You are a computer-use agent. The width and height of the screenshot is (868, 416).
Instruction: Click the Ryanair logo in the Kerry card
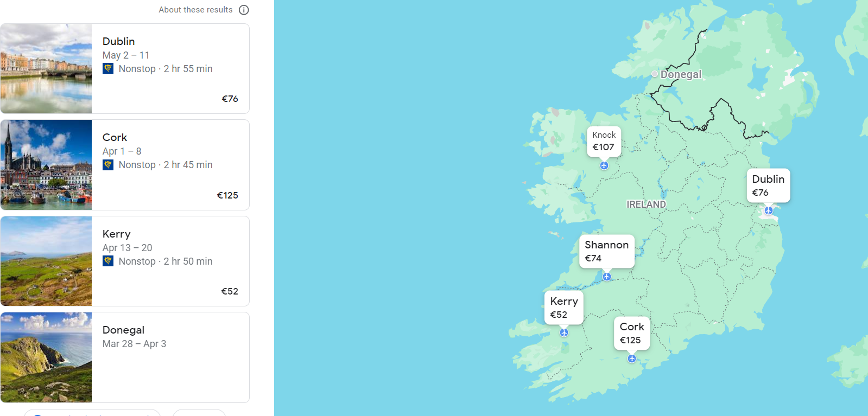108,261
